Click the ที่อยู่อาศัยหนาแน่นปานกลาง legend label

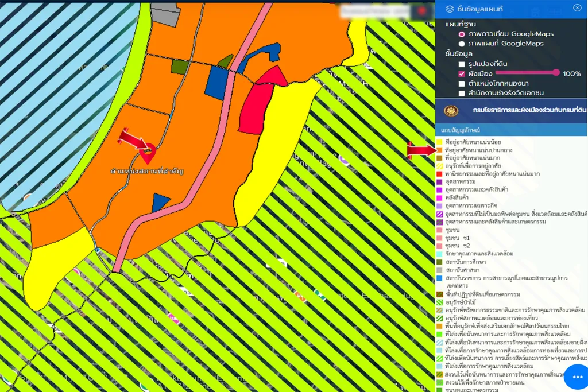click(479, 150)
